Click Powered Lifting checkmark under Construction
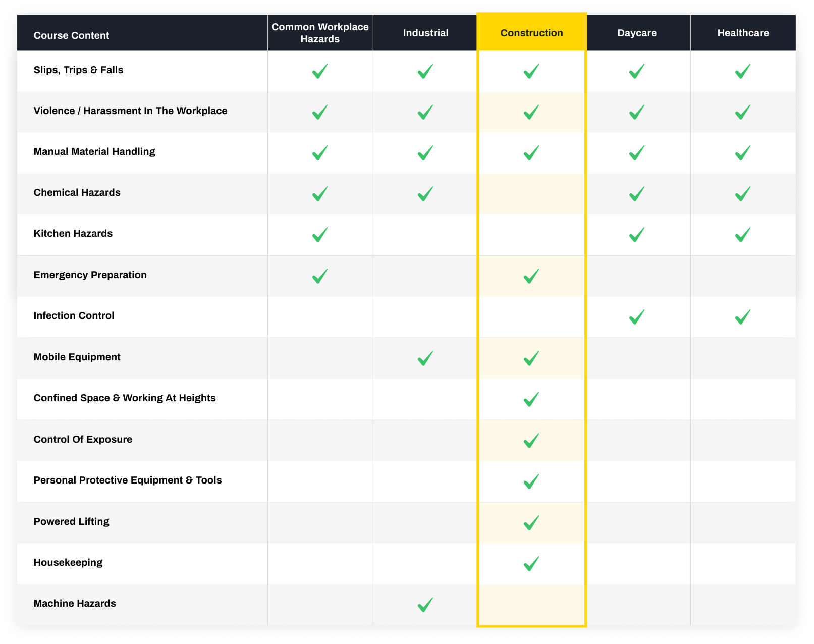Viewport: 814px width, 644px height. (531, 522)
